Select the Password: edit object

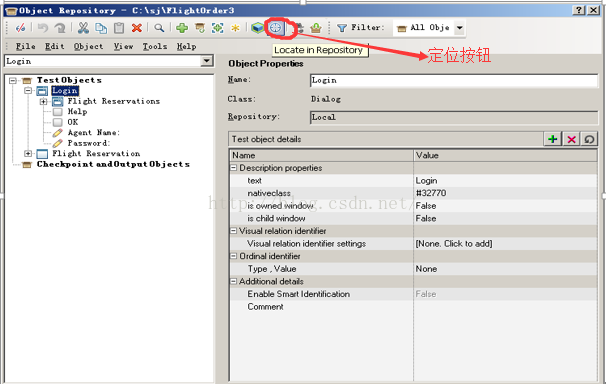[x=89, y=143]
